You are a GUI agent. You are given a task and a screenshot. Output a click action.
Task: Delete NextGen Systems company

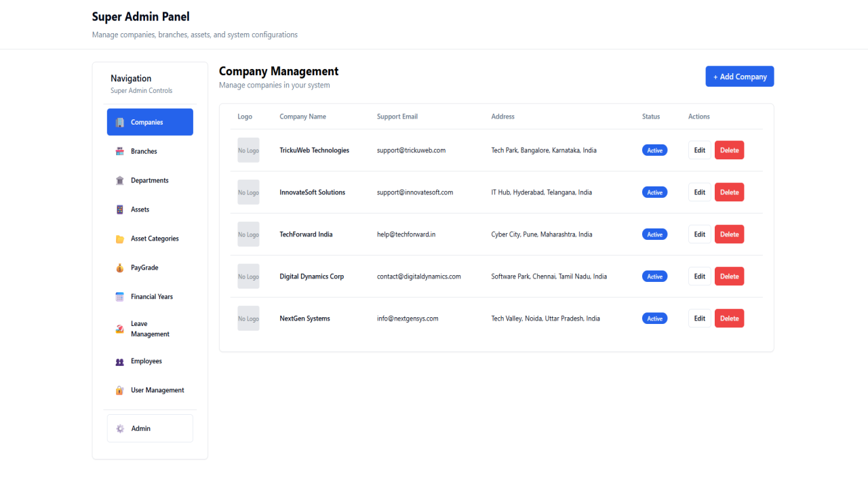coord(730,319)
